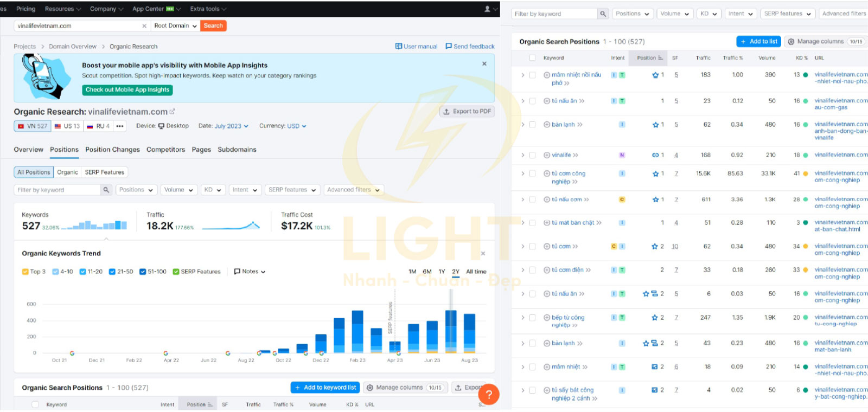Click the add icon beside keyword bàn lạnh first row
Viewport: 868px width, 412px height.
tap(547, 125)
